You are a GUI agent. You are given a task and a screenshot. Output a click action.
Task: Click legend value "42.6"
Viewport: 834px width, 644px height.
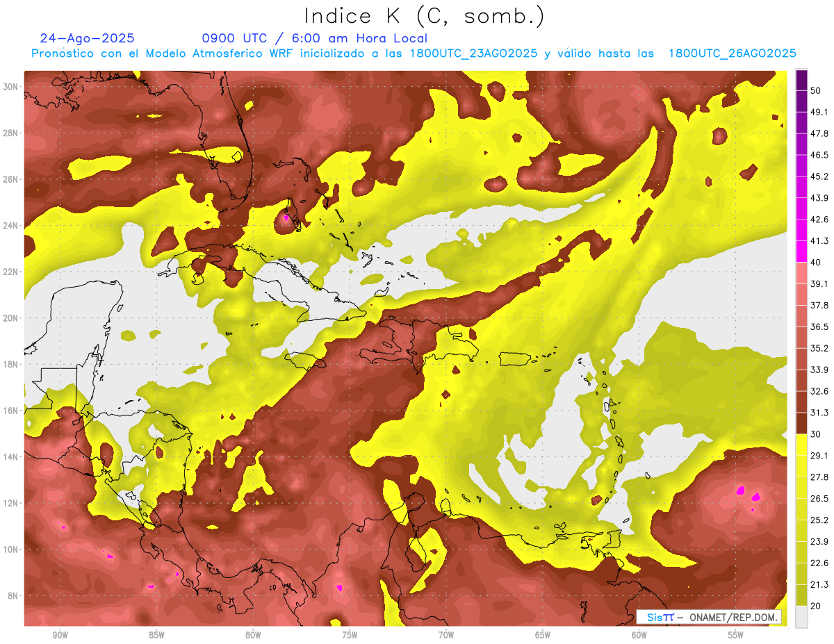click(819, 220)
